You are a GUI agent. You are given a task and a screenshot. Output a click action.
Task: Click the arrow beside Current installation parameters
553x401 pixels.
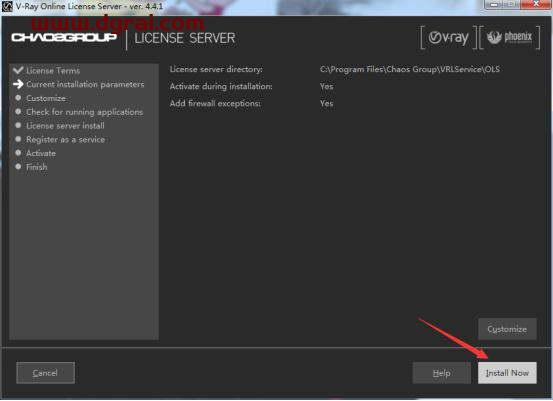point(18,84)
